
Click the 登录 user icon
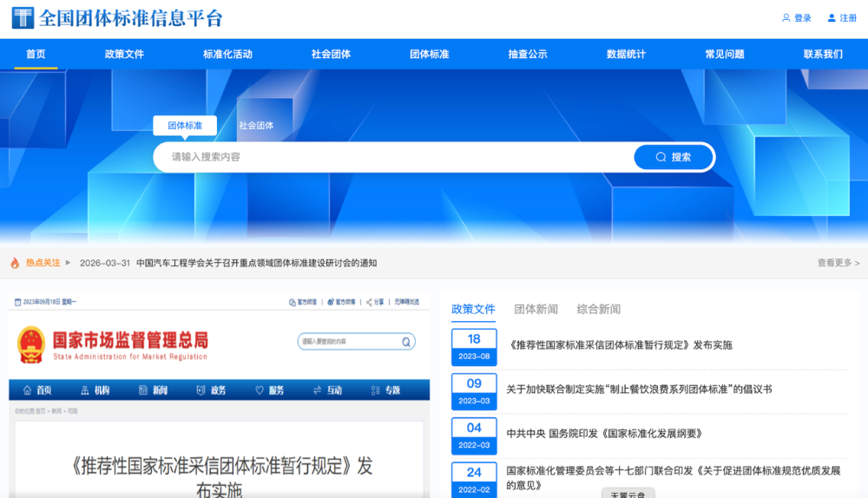click(x=786, y=18)
